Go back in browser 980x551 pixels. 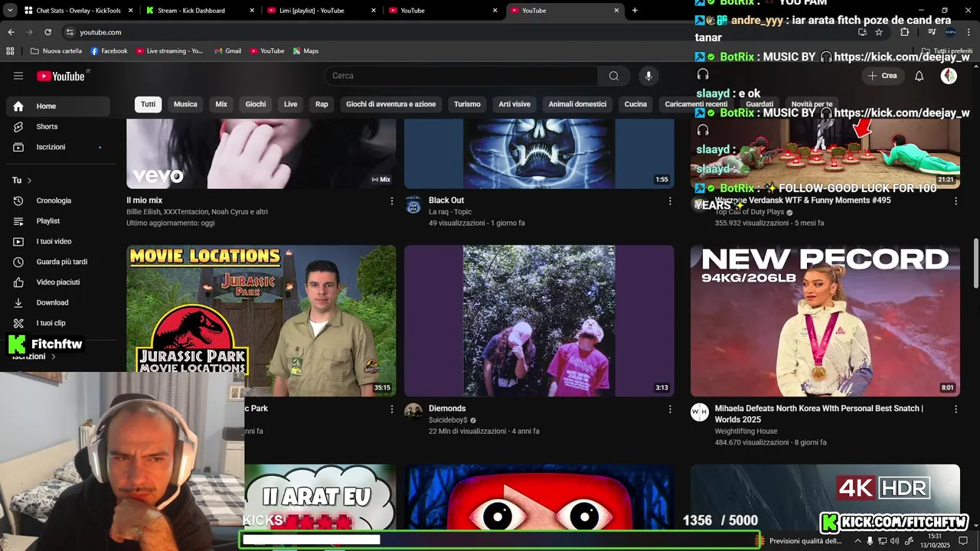point(11,32)
